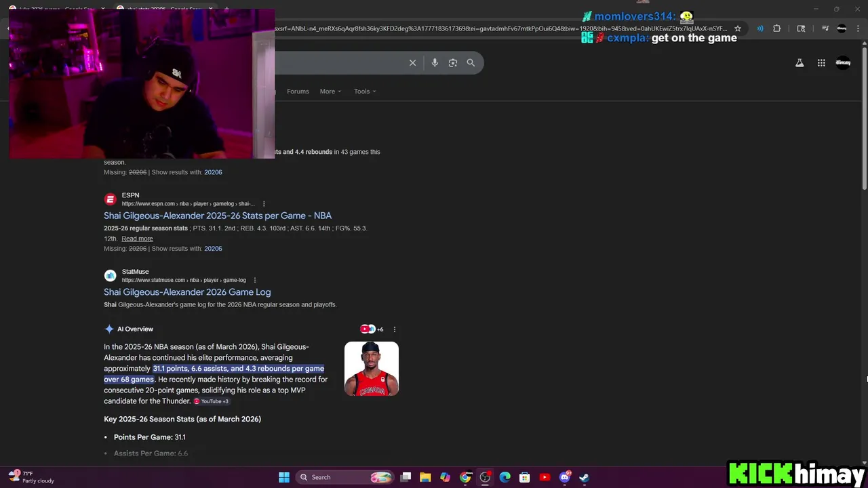Open Microsoft Edge from the taskbar

click(x=505, y=477)
